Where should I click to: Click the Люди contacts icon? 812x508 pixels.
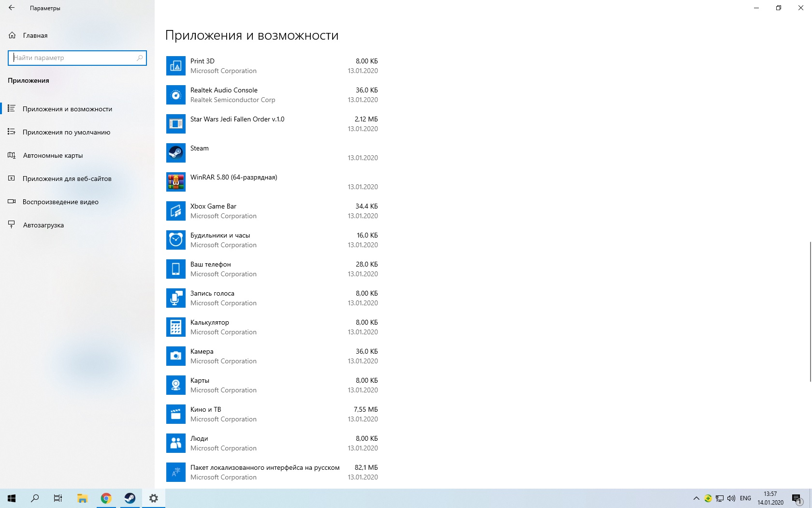(x=176, y=443)
